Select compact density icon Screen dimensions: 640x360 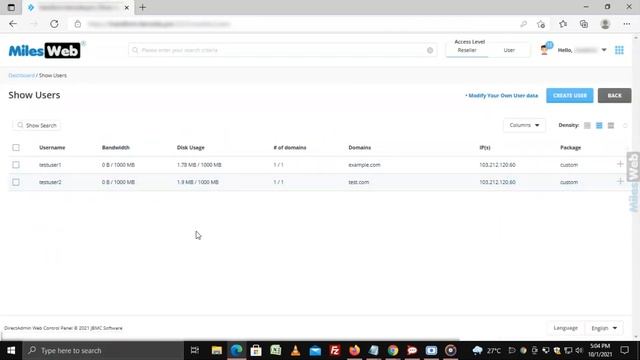[x=587, y=125]
